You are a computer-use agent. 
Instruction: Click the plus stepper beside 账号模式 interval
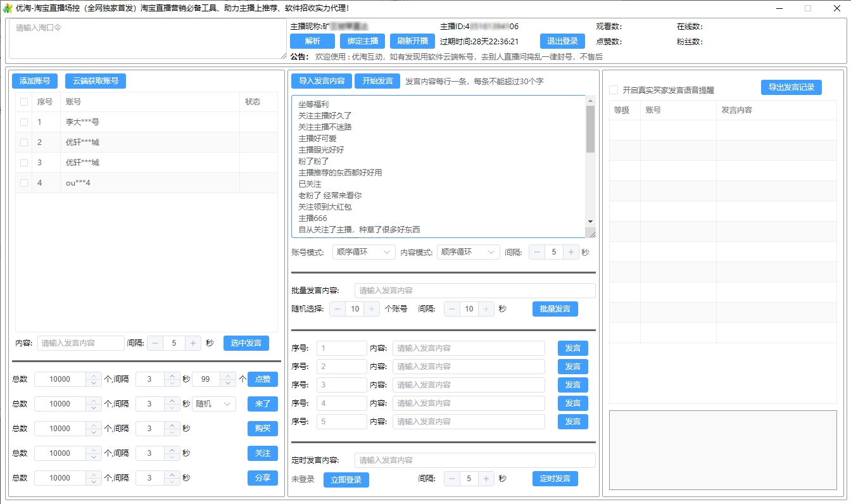coord(571,252)
